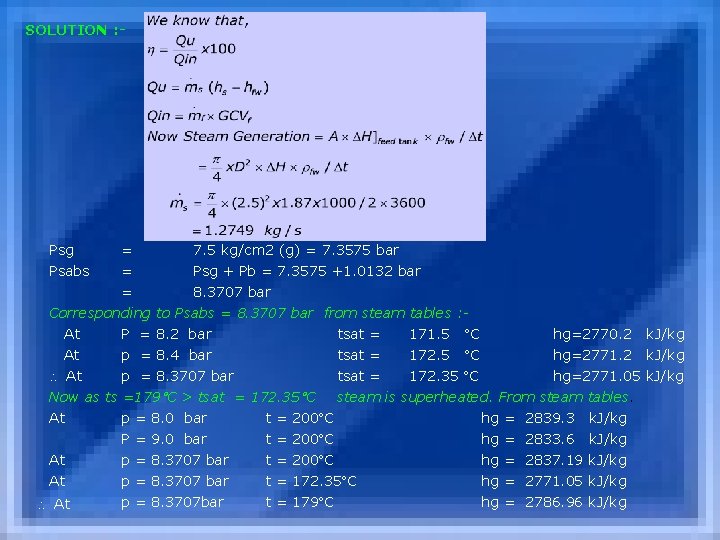Image resolution: width=720 pixels, height=540 pixels.
Task: Click the tsat value '171.5 °C'
Action: 444,334
